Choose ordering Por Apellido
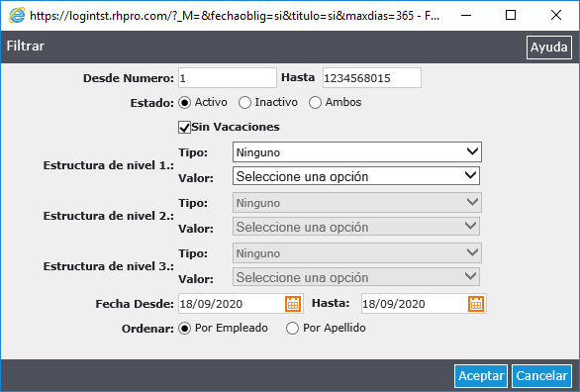 click(x=292, y=328)
